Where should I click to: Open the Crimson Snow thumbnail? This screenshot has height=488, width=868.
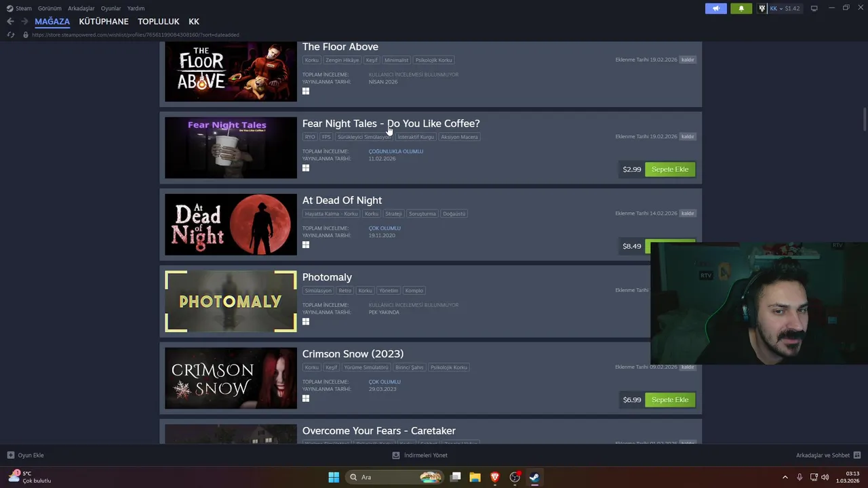pyautogui.click(x=231, y=378)
